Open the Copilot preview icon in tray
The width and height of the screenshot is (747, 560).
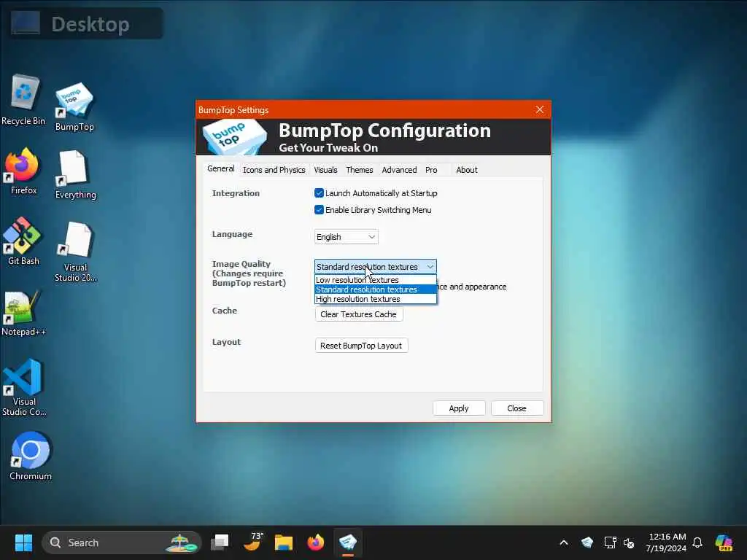pos(724,542)
